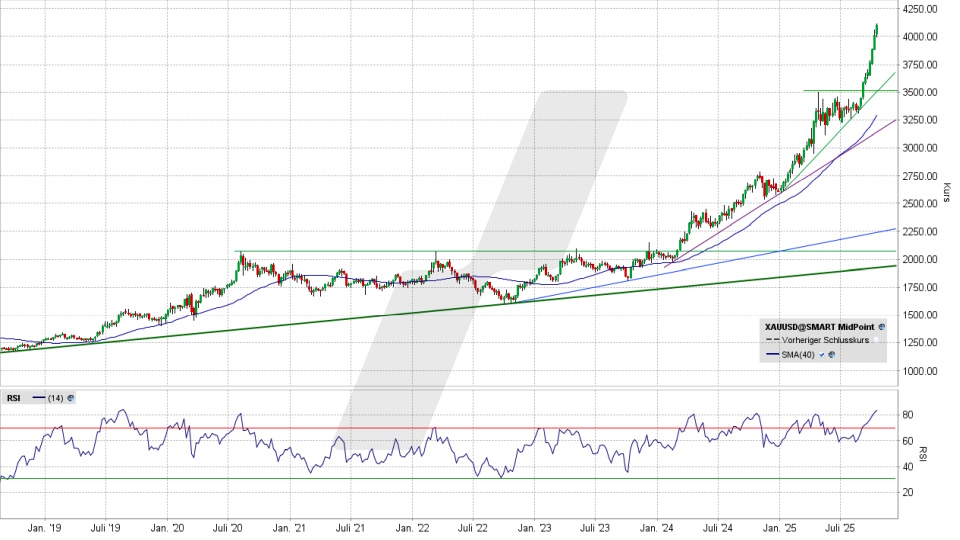This screenshot has width=960, height=540.
Task: Select the red RSI overbought line
Action: 300,428
